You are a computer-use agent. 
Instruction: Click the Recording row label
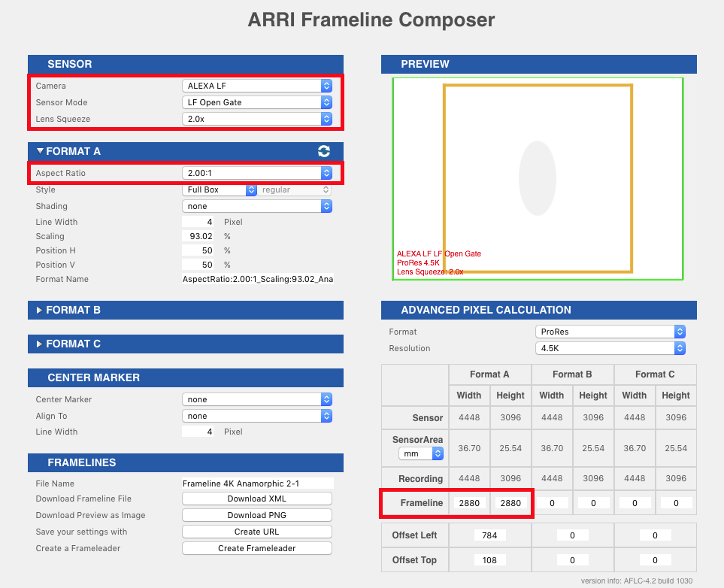coord(420,478)
